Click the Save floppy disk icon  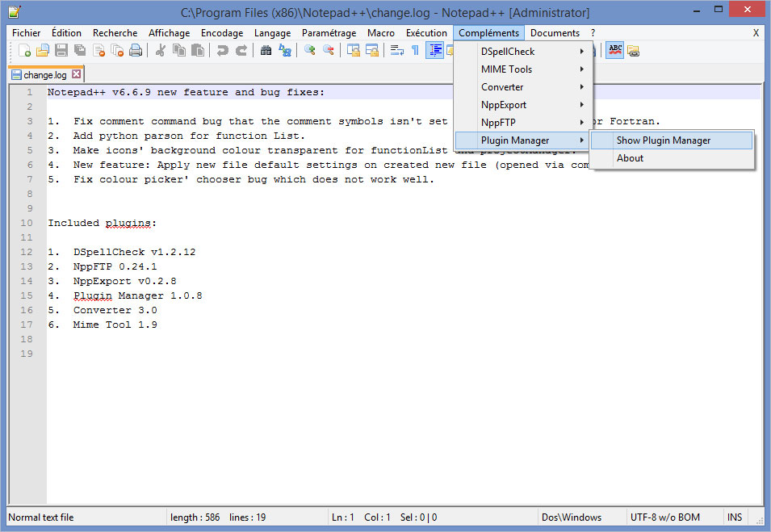tap(61, 51)
